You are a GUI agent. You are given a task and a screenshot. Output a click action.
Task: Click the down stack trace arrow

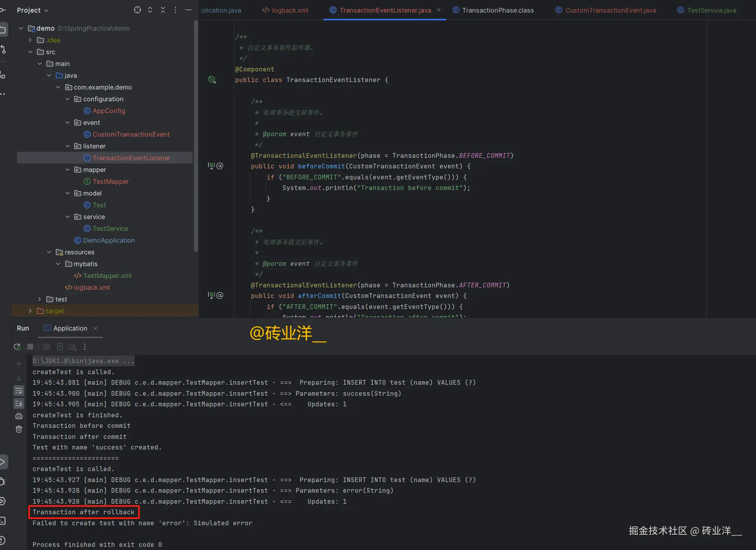(x=19, y=378)
